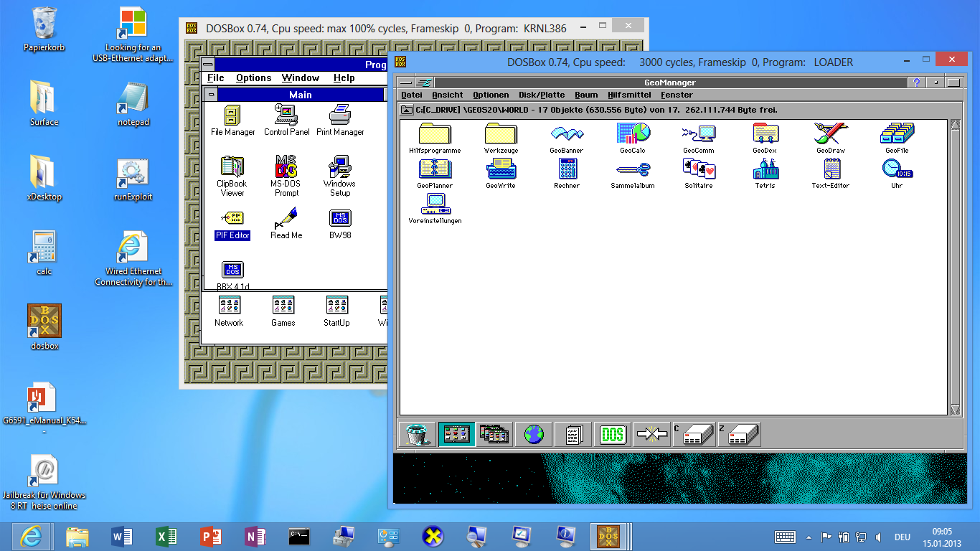Click the GeoManager question mark help button
This screenshot has width=980, height=551.
coord(916,83)
